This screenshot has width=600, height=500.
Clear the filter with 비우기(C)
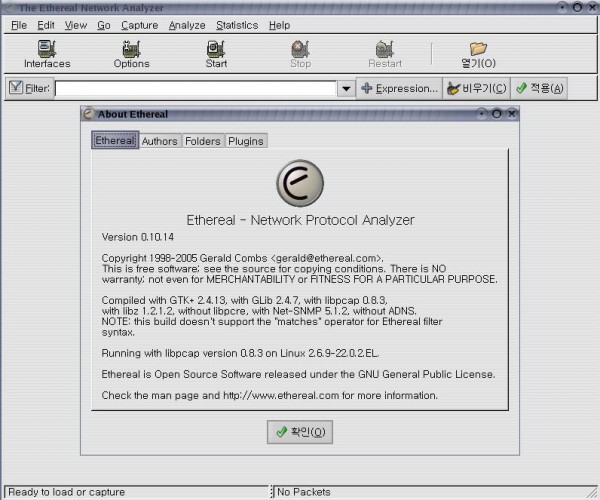tap(476, 88)
